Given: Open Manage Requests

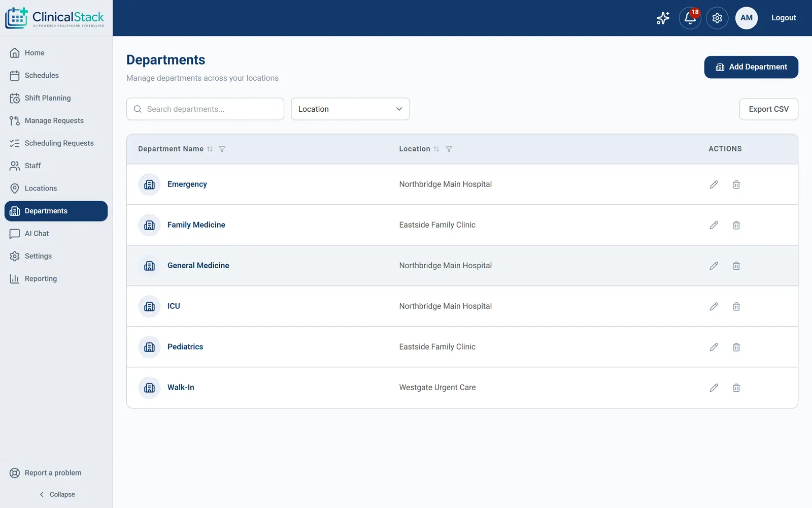Looking at the screenshot, I should (x=56, y=120).
